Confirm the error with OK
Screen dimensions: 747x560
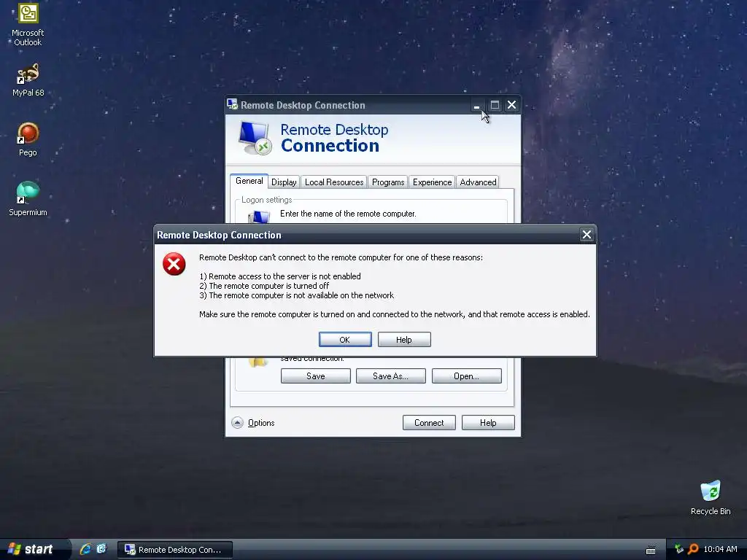(x=345, y=340)
